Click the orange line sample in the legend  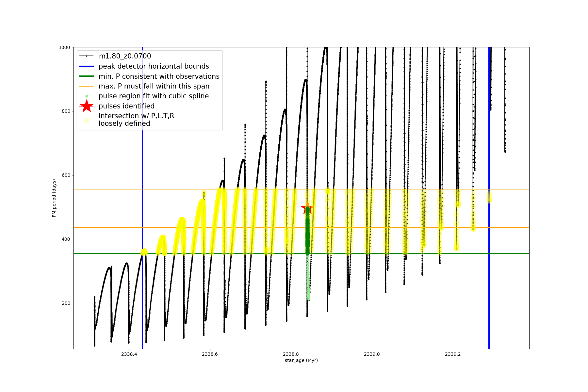(x=87, y=86)
